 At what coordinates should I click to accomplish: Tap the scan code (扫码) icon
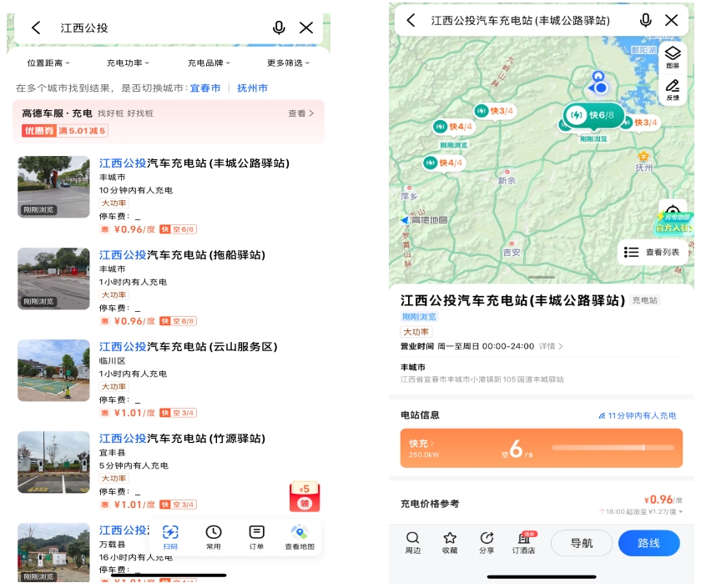click(170, 535)
